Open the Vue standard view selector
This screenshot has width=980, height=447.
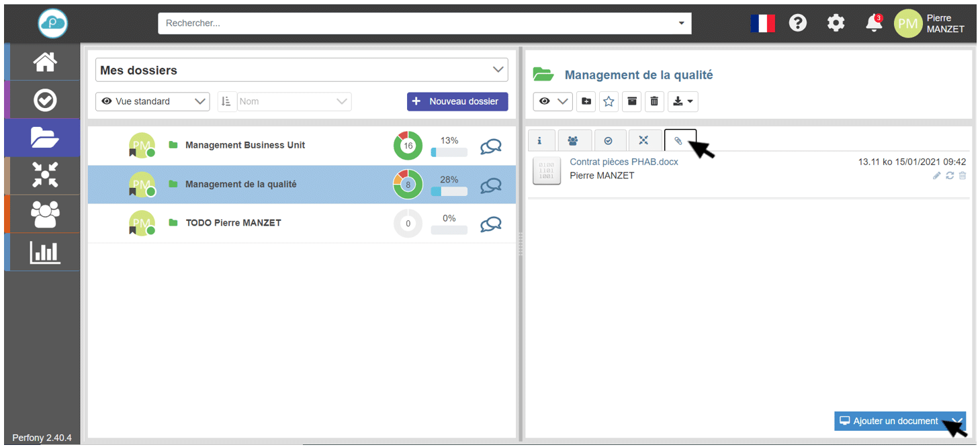click(152, 101)
